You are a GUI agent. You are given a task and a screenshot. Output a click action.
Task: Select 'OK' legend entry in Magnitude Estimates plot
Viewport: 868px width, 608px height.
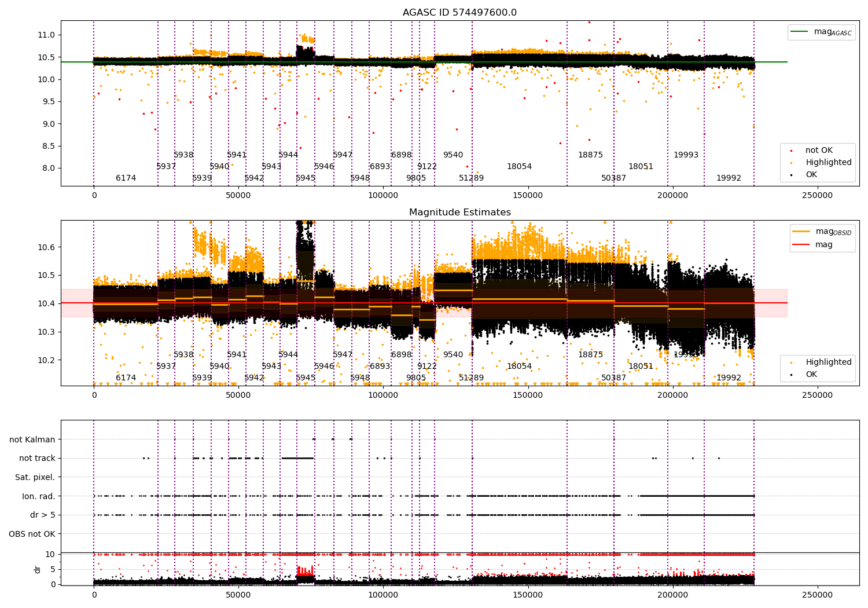811,374
